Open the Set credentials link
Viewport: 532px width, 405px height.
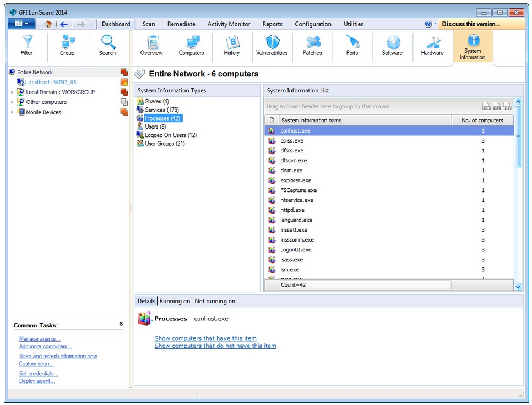point(39,374)
